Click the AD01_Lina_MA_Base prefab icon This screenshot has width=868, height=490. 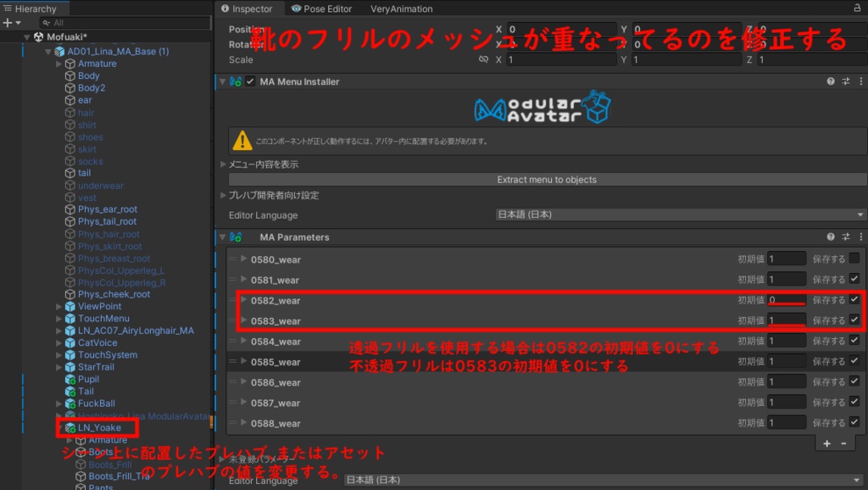coord(59,52)
